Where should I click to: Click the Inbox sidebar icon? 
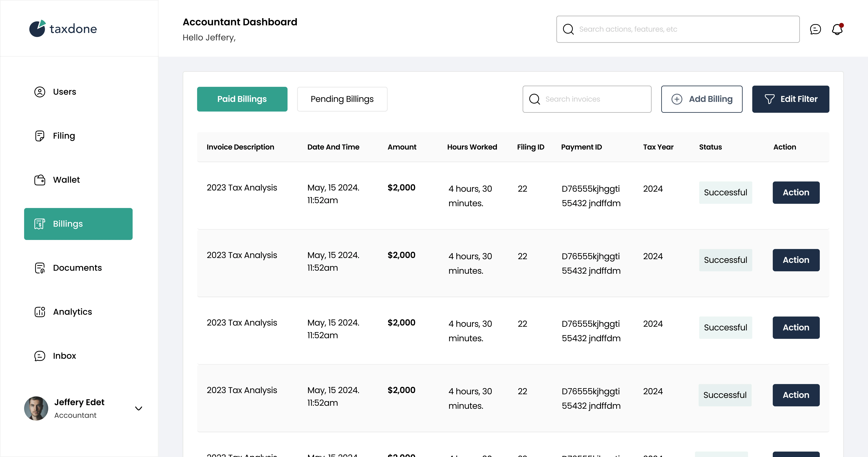(x=40, y=356)
